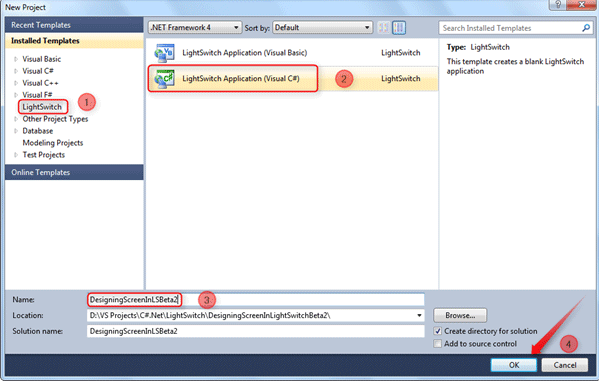The height and width of the screenshot is (381, 599).
Task: Select Modeling Projects in the tree
Action: pyautogui.click(x=53, y=143)
